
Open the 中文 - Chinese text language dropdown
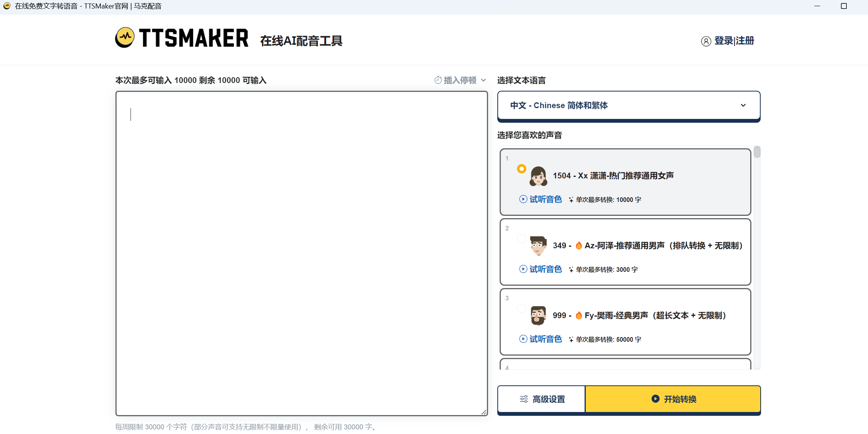[x=629, y=105]
